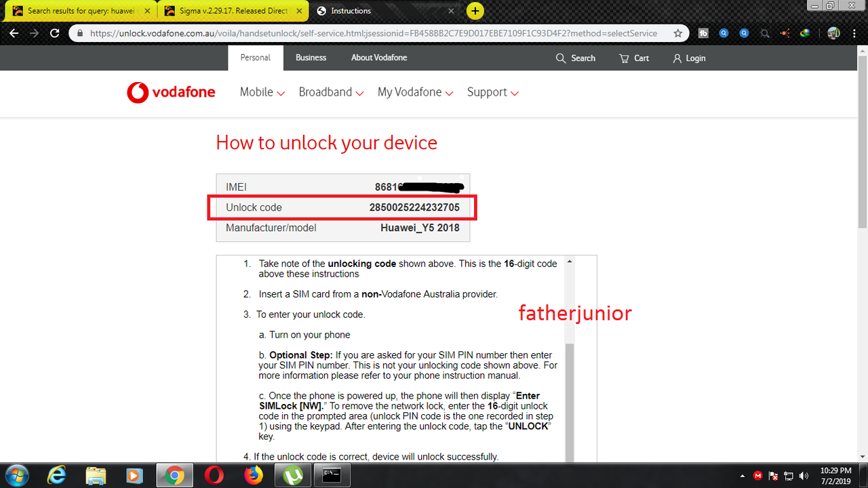Open Action Center flag tray icon

(773, 476)
